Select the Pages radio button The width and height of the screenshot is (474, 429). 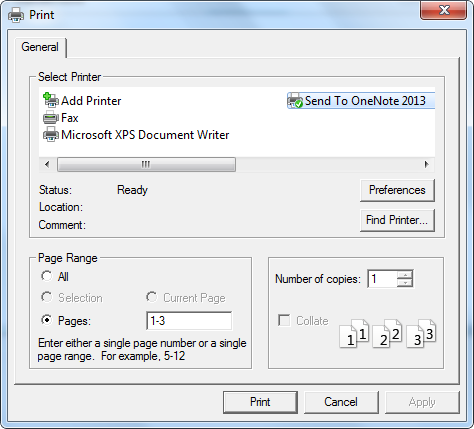click(47, 320)
